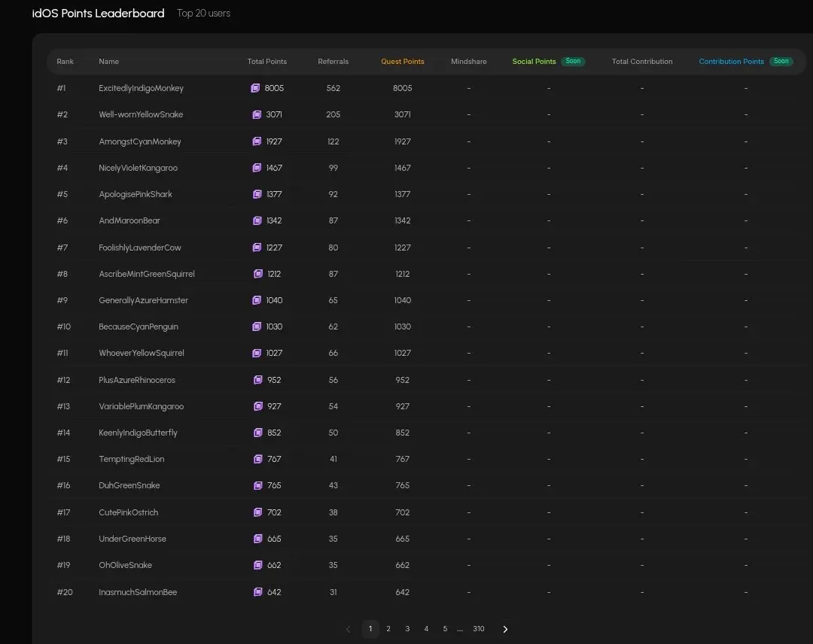Click the points icon beside 3071
Viewport: 813px width, 644px height.
point(257,114)
